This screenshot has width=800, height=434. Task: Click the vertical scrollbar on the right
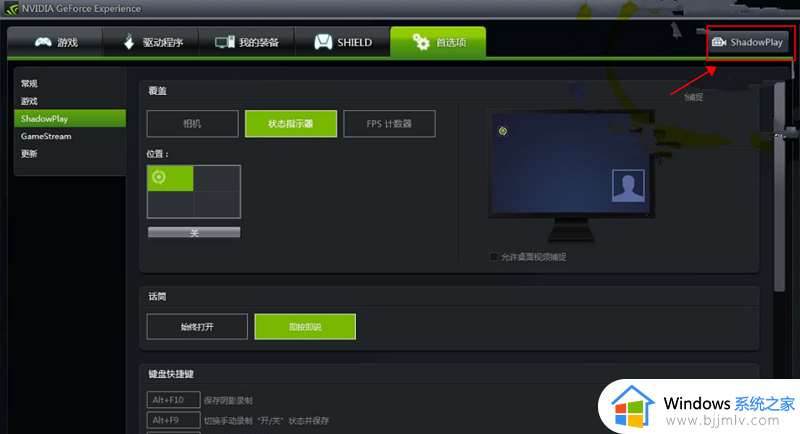click(779, 187)
